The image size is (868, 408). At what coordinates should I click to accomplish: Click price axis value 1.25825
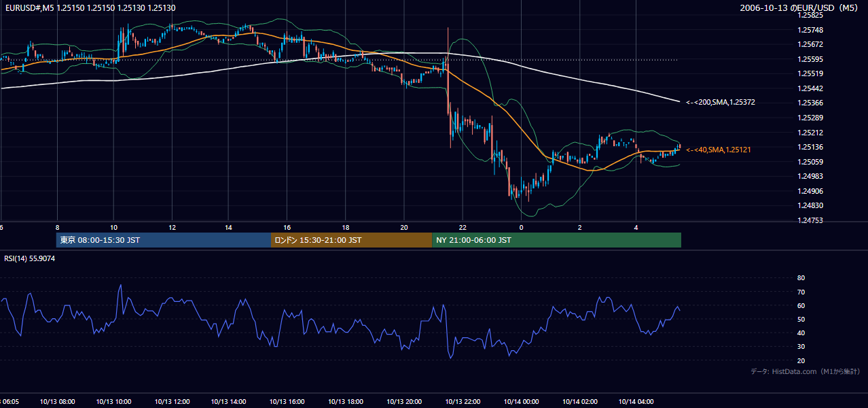click(x=809, y=15)
